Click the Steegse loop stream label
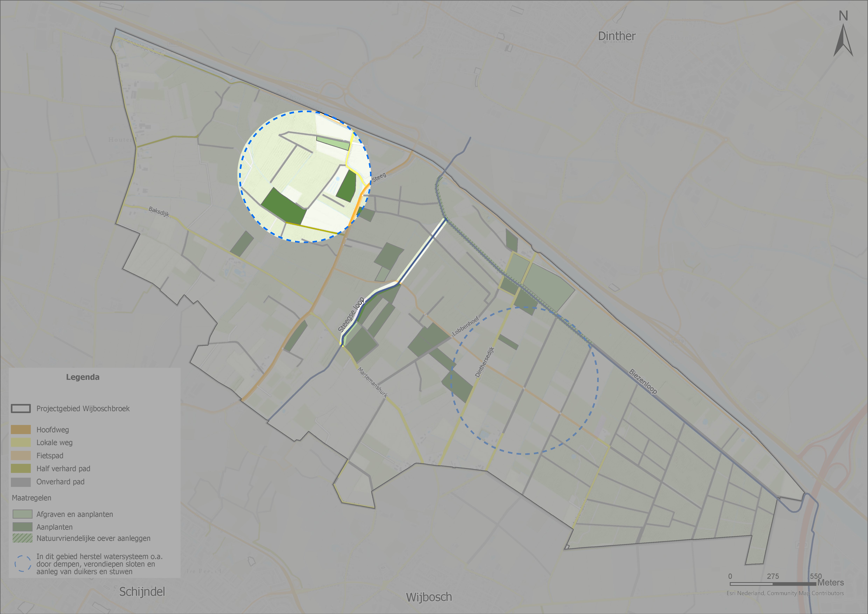868x614 pixels. coord(351,315)
